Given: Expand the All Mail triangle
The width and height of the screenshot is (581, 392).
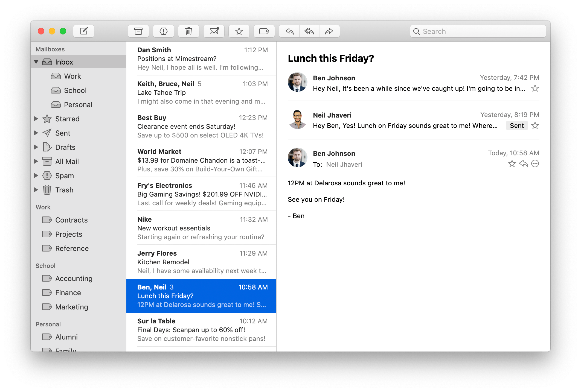Looking at the screenshot, I should pyautogui.click(x=36, y=161).
